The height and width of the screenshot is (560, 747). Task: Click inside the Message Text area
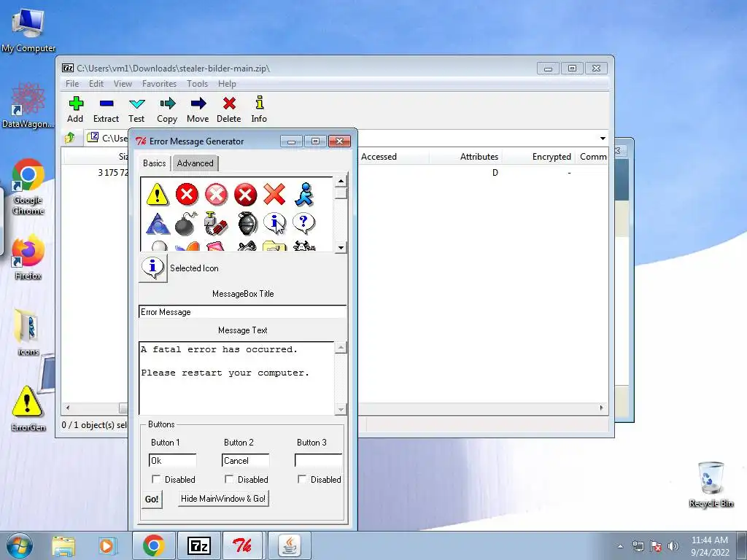tap(237, 378)
